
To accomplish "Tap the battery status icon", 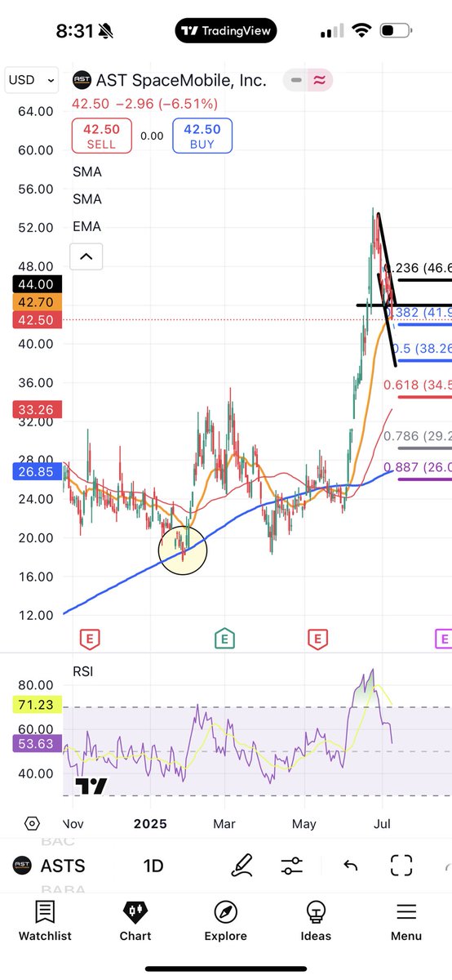I will click(x=397, y=31).
